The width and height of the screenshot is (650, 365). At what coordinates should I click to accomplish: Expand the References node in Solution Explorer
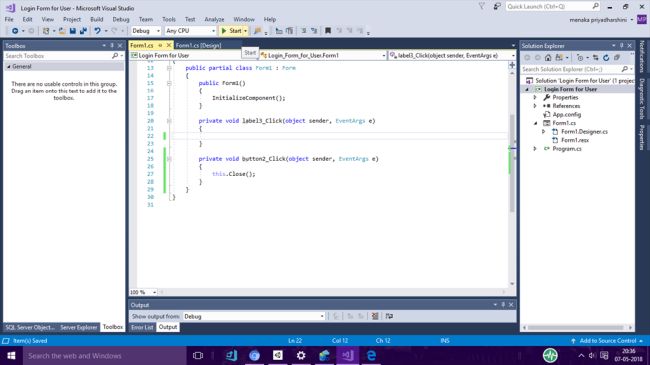(x=535, y=106)
